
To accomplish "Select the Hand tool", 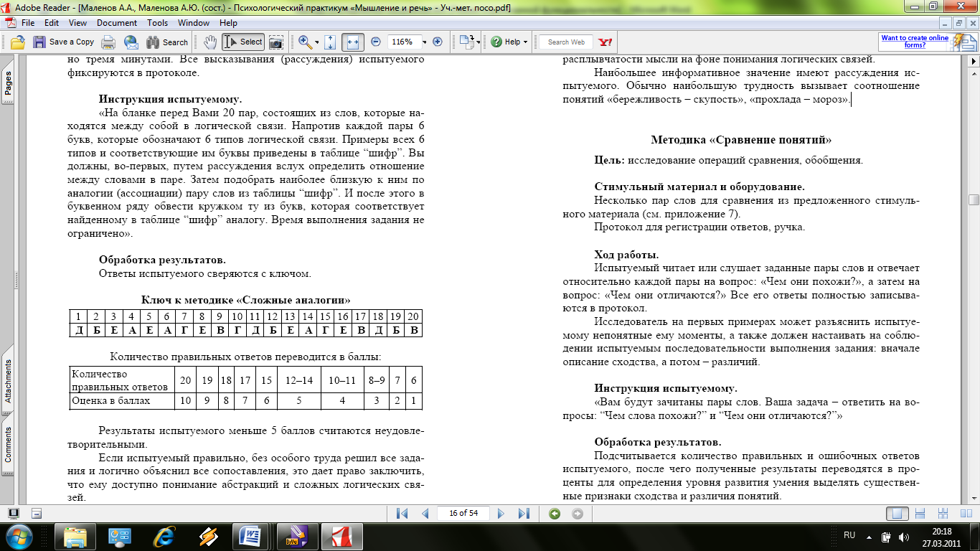I will pos(210,42).
